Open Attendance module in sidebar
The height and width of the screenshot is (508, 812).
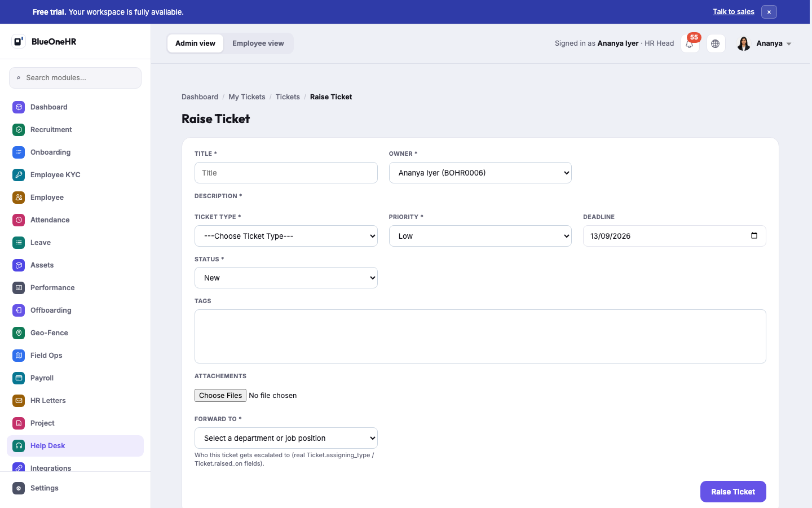point(75,220)
